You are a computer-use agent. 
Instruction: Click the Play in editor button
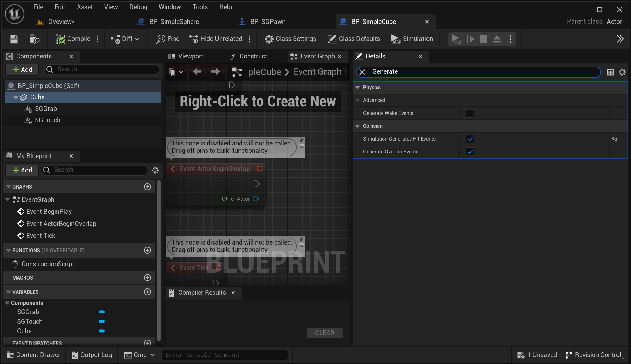456,38
